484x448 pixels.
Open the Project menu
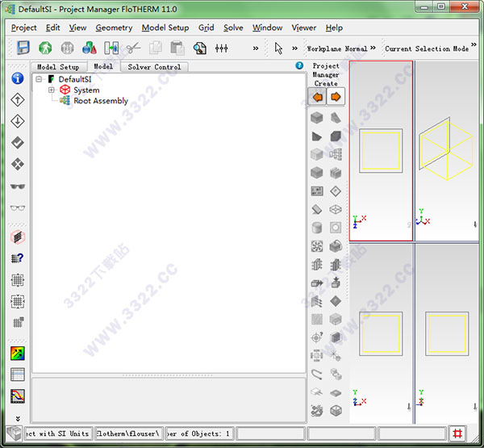23,27
